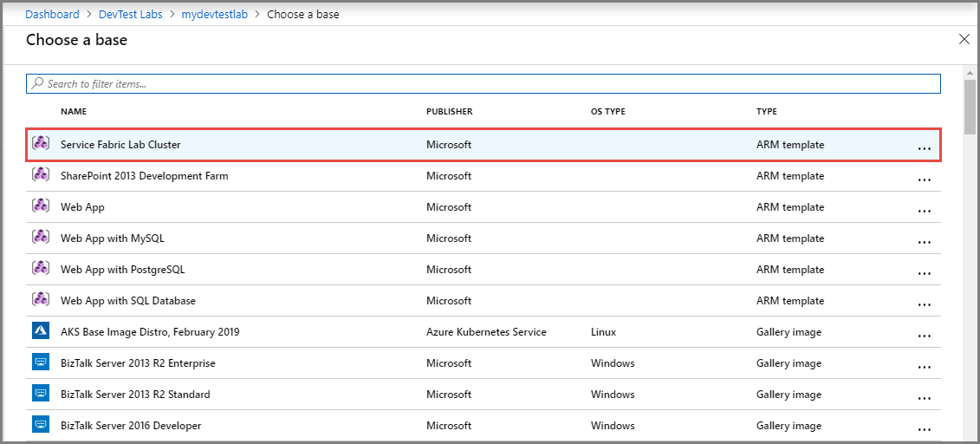The image size is (980, 444).
Task: Click the magnifier icon in the filter box
Action: tap(37, 83)
